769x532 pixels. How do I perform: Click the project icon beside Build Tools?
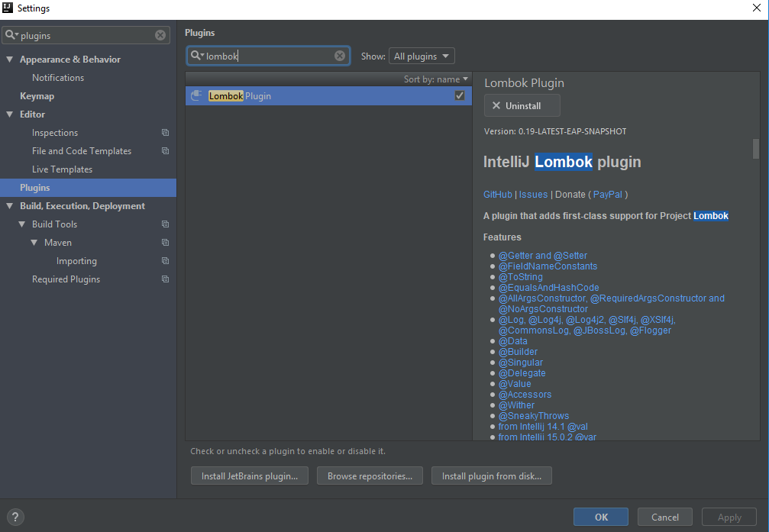point(165,224)
